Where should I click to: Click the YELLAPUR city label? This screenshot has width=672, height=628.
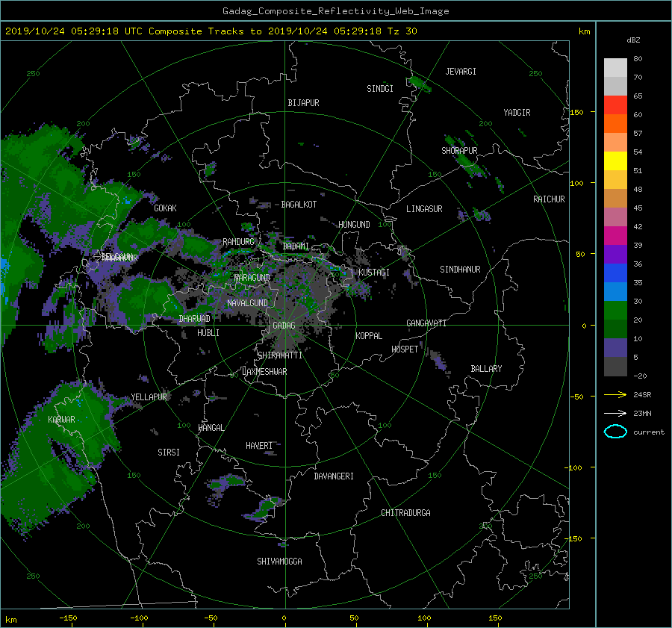tap(149, 397)
